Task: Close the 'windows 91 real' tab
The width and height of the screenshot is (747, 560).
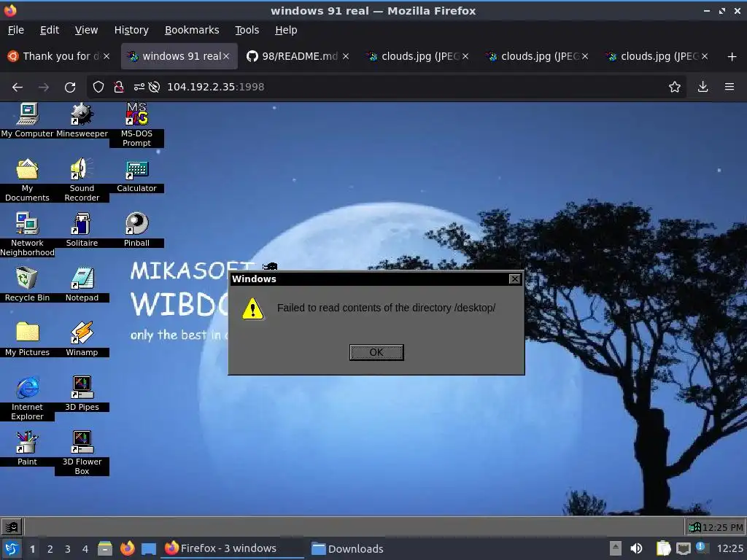Action: pos(226,56)
